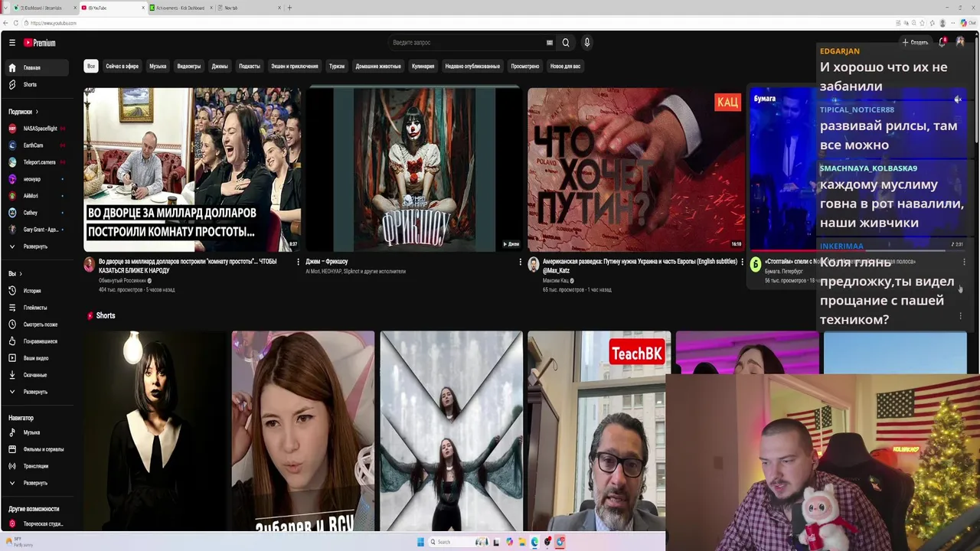Open the Фрикшоу clown thumbnail

[414, 170]
